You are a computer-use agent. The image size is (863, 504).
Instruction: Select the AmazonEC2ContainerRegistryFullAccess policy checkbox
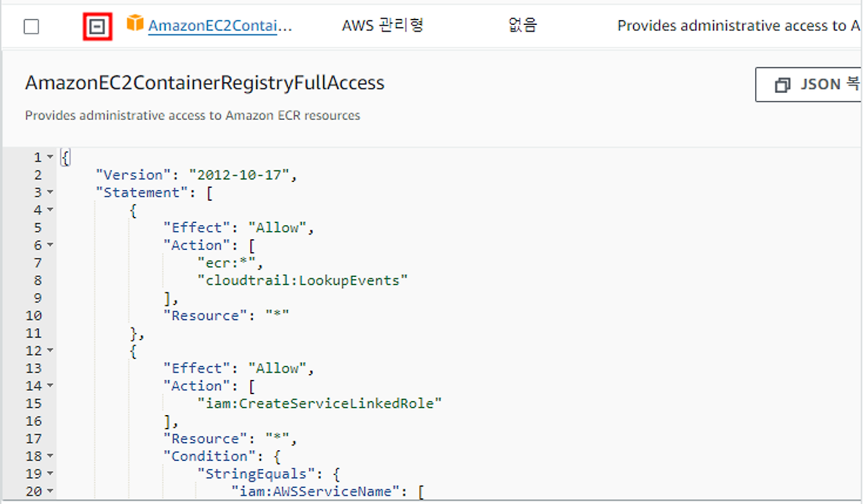pyautogui.click(x=31, y=27)
